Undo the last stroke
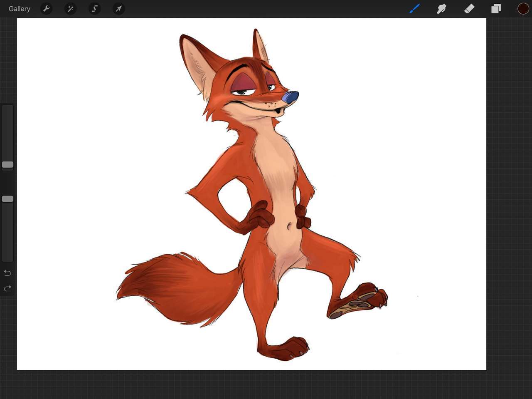The image size is (532, 399). point(7,273)
